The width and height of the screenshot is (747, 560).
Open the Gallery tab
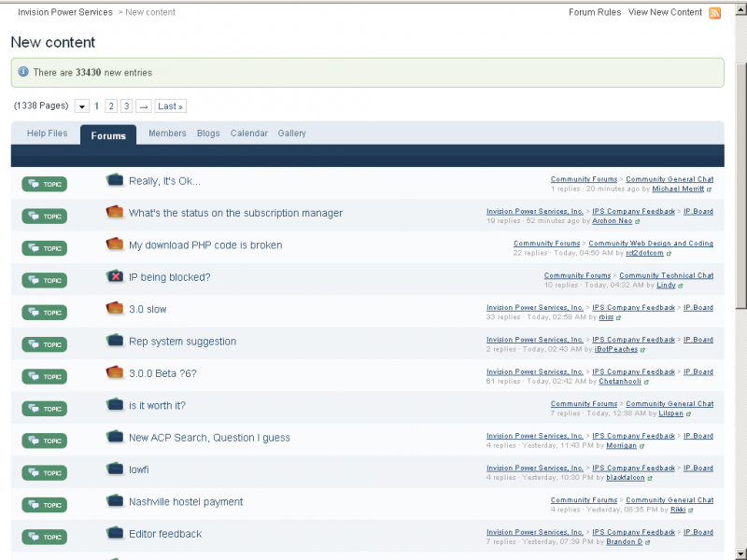point(292,133)
